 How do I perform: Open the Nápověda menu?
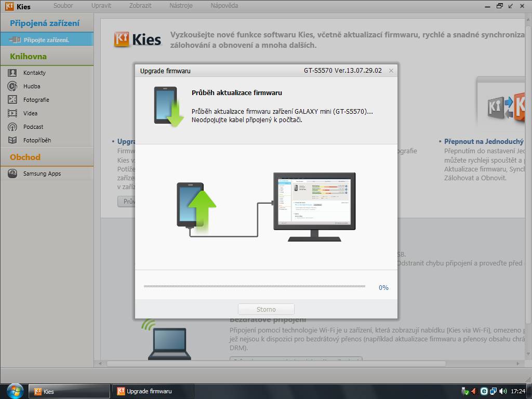(x=224, y=6)
